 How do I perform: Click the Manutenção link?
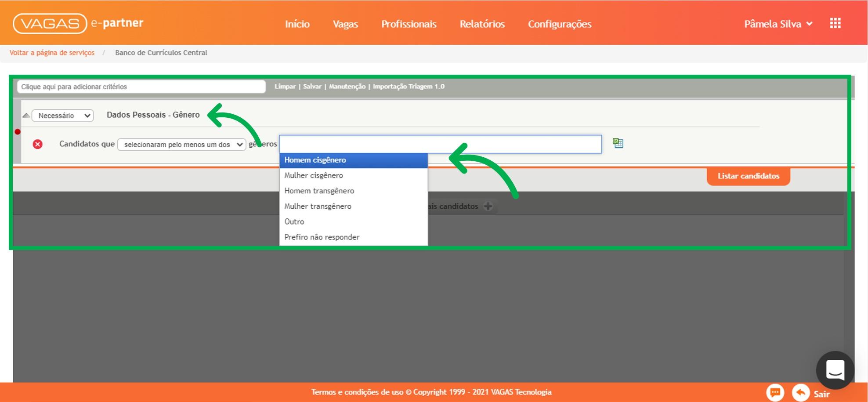[x=347, y=87]
